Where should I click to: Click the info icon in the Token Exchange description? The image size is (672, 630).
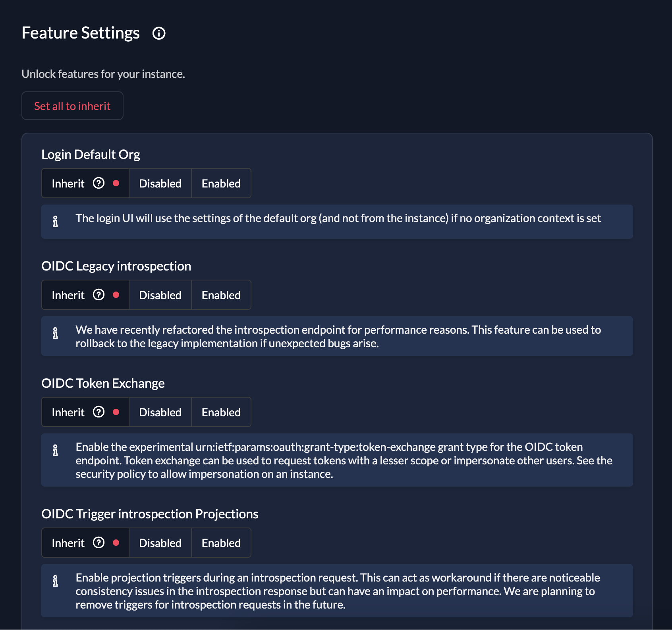point(56,450)
